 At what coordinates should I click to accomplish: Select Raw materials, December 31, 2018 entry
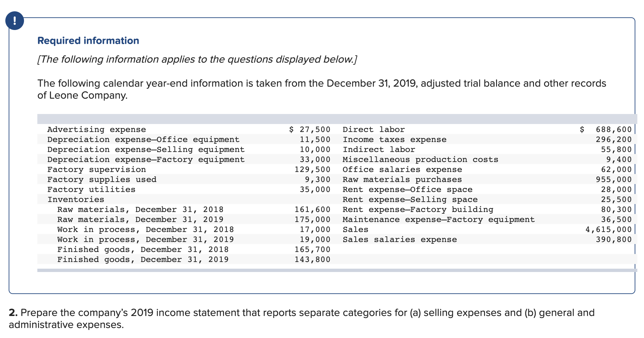pos(140,209)
